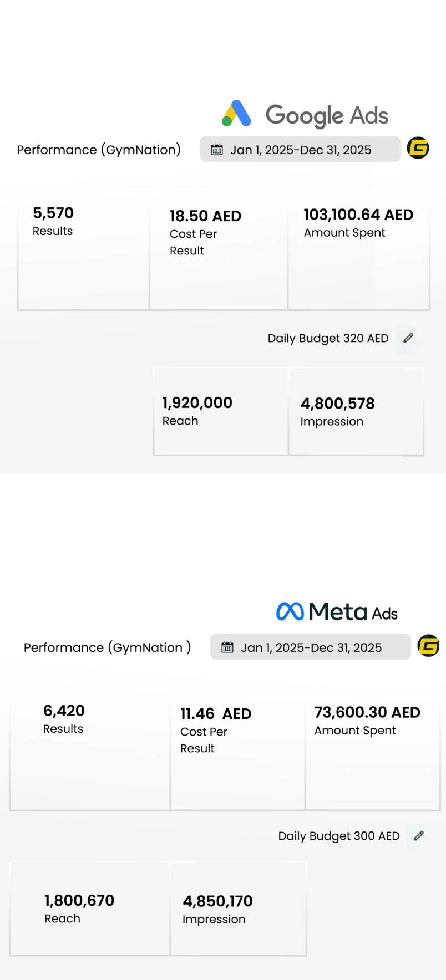Click the calendar icon in Google Ads date picker
This screenshot has width=446, height=980.
pos(217,150)
